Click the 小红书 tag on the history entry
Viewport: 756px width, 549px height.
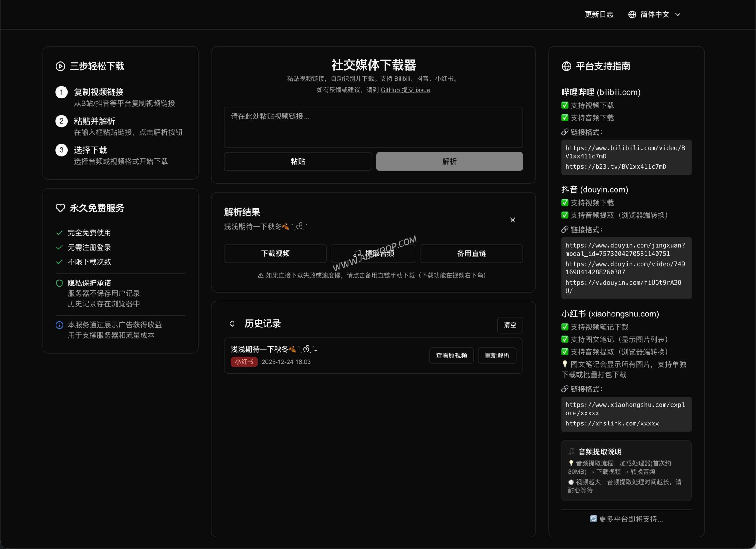[244, 362]
